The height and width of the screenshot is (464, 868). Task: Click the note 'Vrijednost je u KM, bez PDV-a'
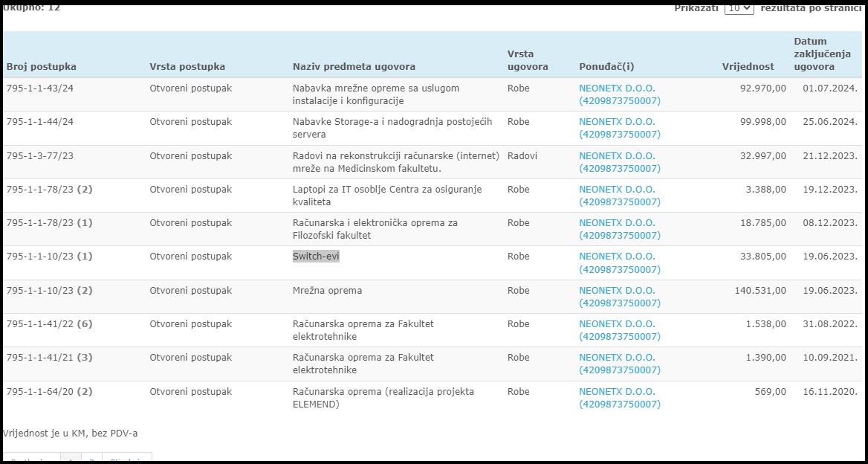point(70,434)
